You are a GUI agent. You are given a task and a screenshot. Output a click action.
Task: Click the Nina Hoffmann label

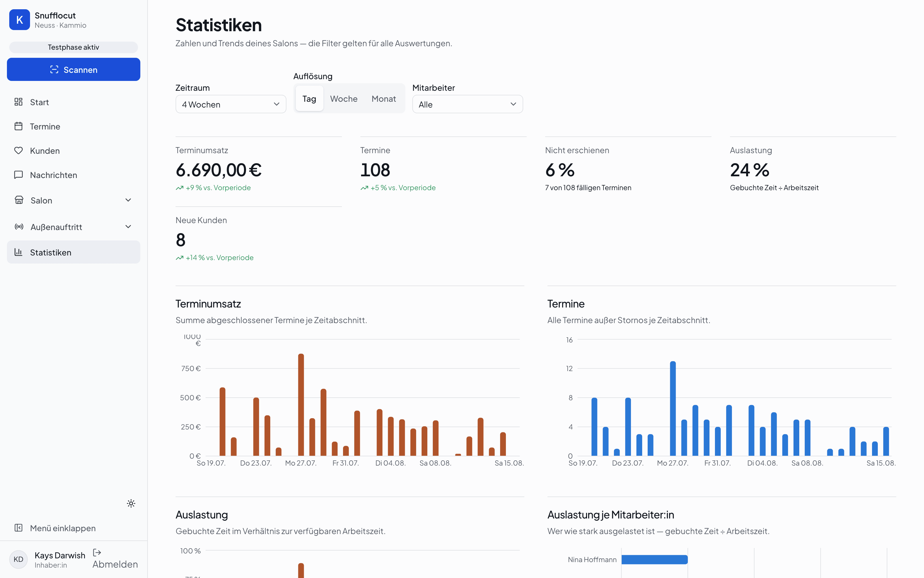pos(592,560)
